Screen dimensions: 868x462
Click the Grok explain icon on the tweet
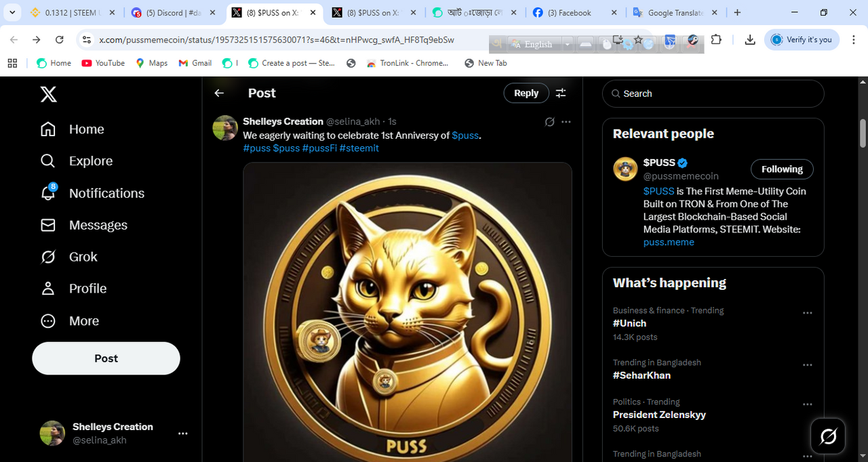[x=549, y=122]
